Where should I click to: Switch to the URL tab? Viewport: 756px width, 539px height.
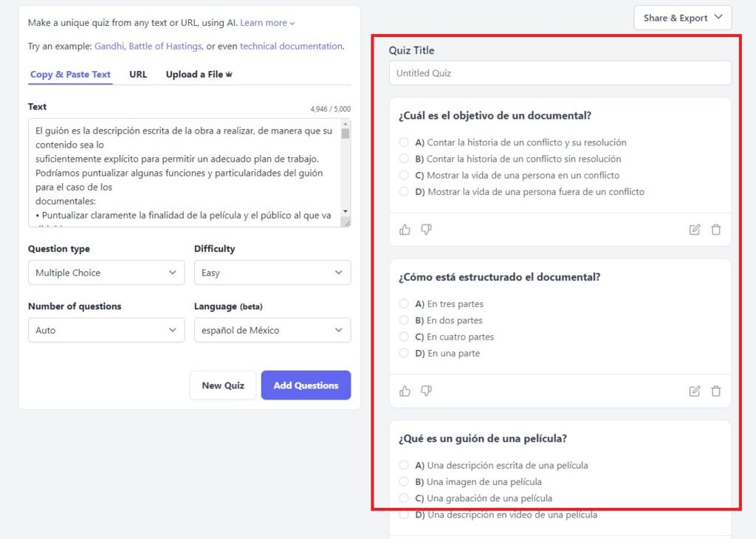point(138,75)
